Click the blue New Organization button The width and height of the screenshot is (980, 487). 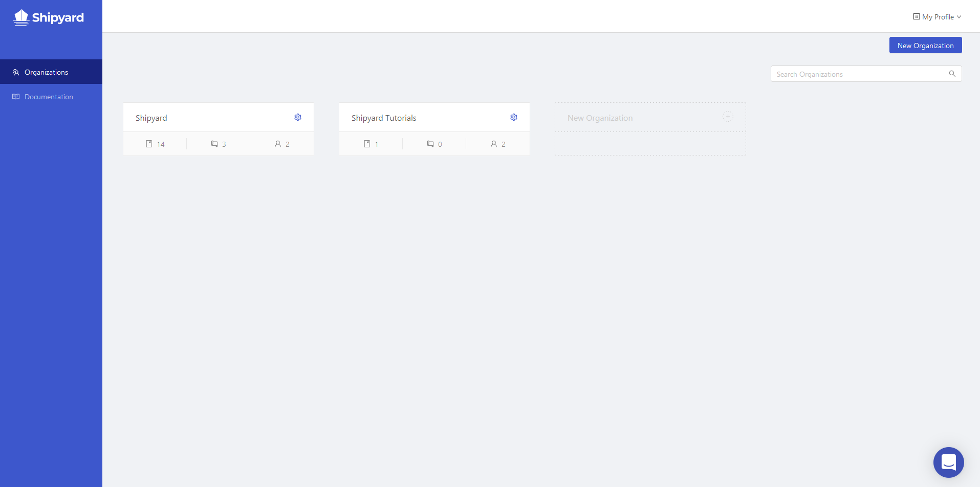[925, 45]
